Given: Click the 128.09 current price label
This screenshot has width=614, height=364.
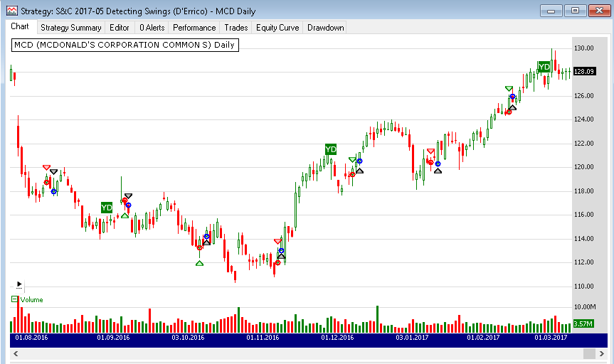Looking at the screenshot, I should (584, 71).
